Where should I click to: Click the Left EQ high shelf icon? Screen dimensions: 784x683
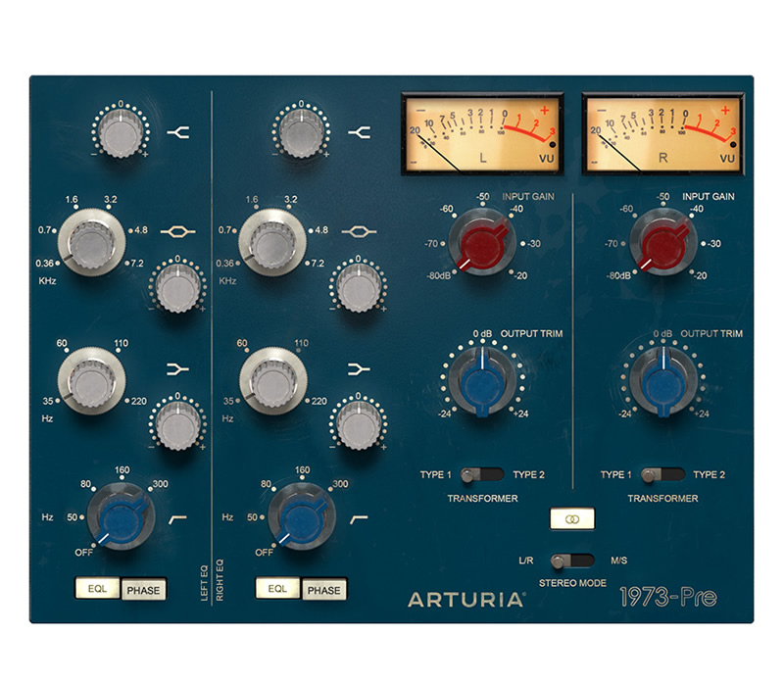178,132
